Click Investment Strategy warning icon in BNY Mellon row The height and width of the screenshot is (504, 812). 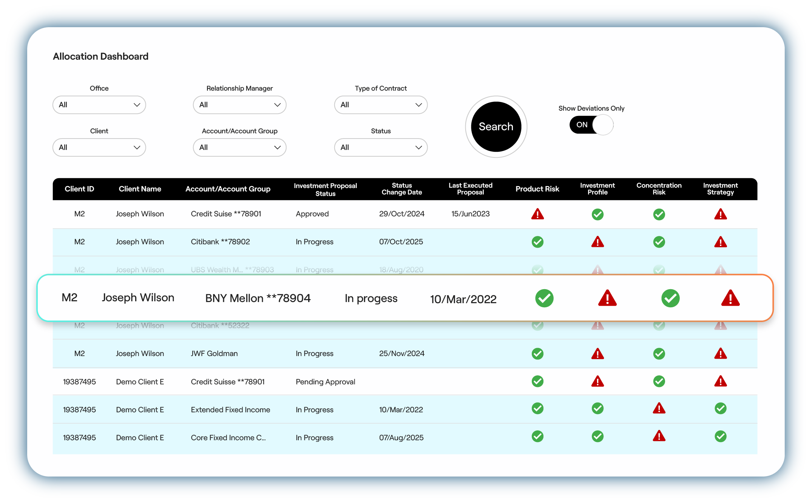coord(730,298)
